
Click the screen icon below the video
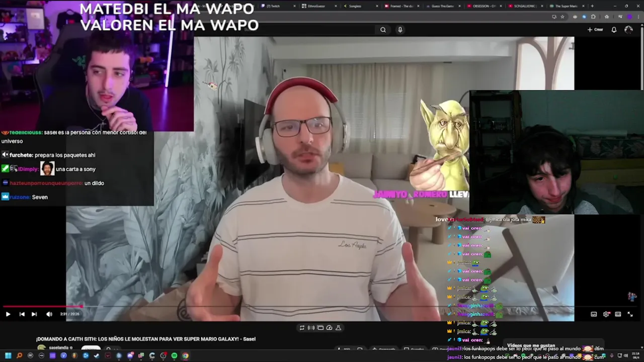[320, 328]
